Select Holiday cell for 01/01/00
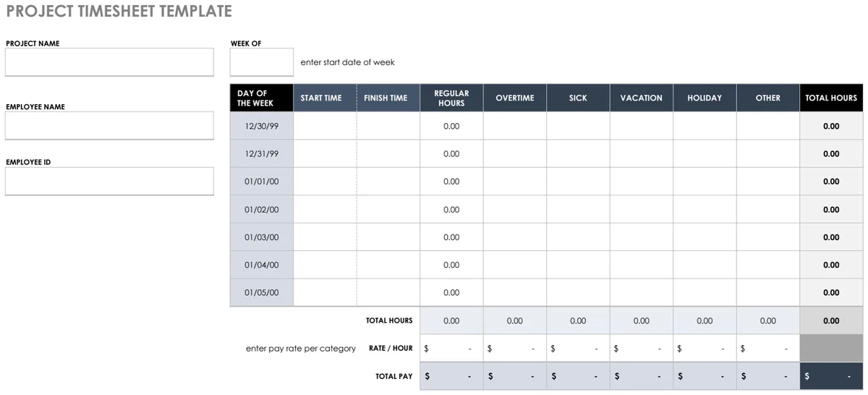 pos(705,182)
